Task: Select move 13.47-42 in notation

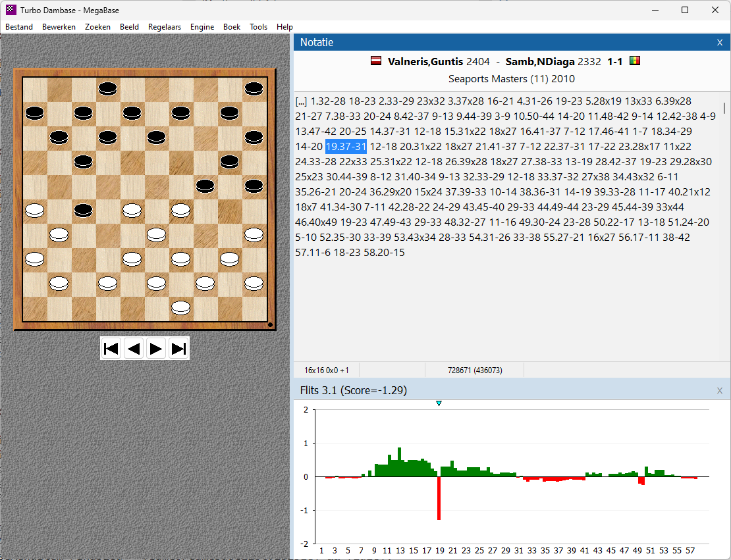Action: point(315,132)
